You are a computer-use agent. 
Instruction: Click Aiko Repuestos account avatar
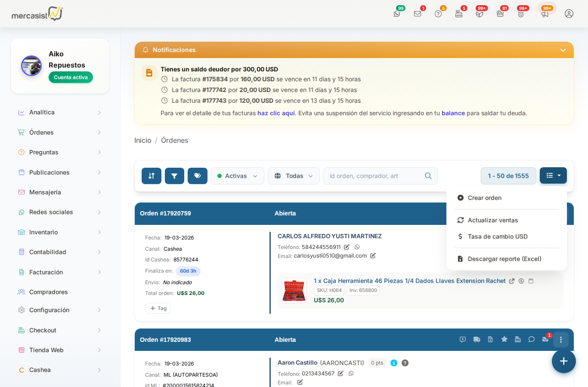[31, 66]
